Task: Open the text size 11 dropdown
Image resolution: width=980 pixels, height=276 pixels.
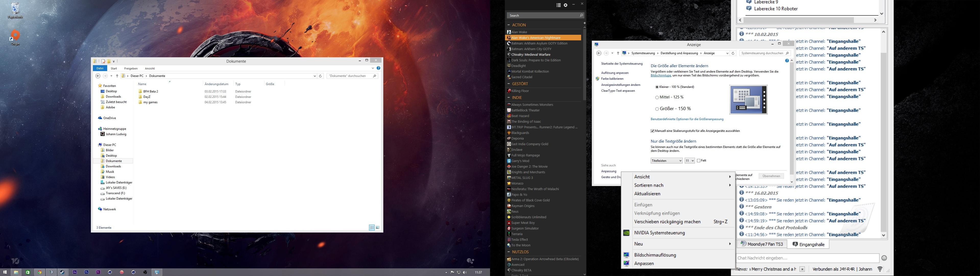Action: [x=689, y=161]
